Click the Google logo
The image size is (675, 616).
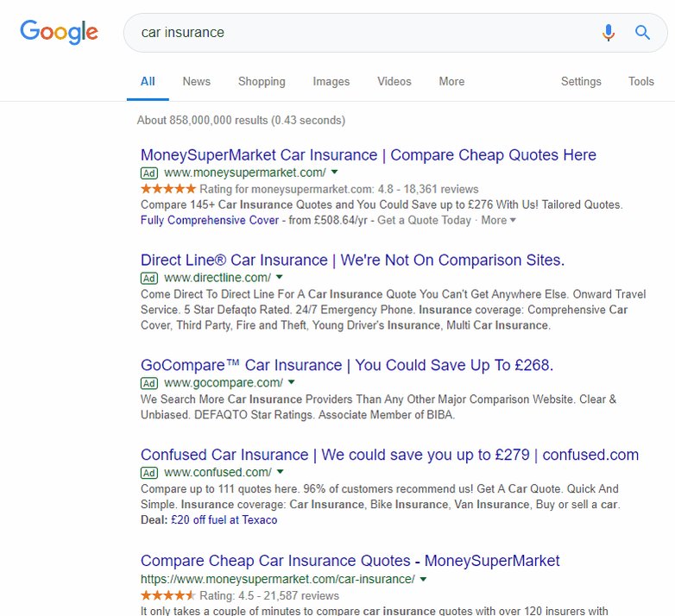click(59, 32)
